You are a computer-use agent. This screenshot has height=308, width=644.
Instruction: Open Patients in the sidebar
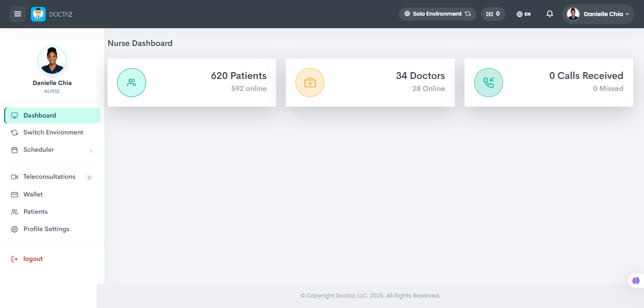(x=52, y=212)
